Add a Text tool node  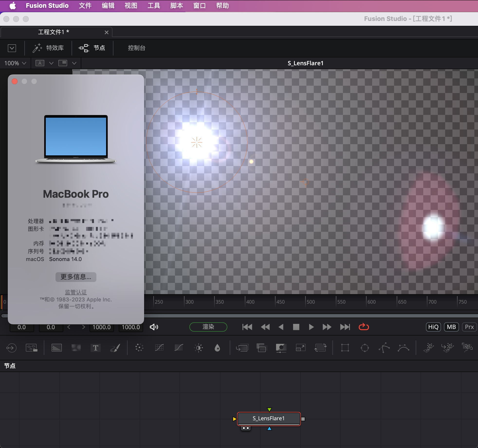pyautogui.click(x=95, y=348)
